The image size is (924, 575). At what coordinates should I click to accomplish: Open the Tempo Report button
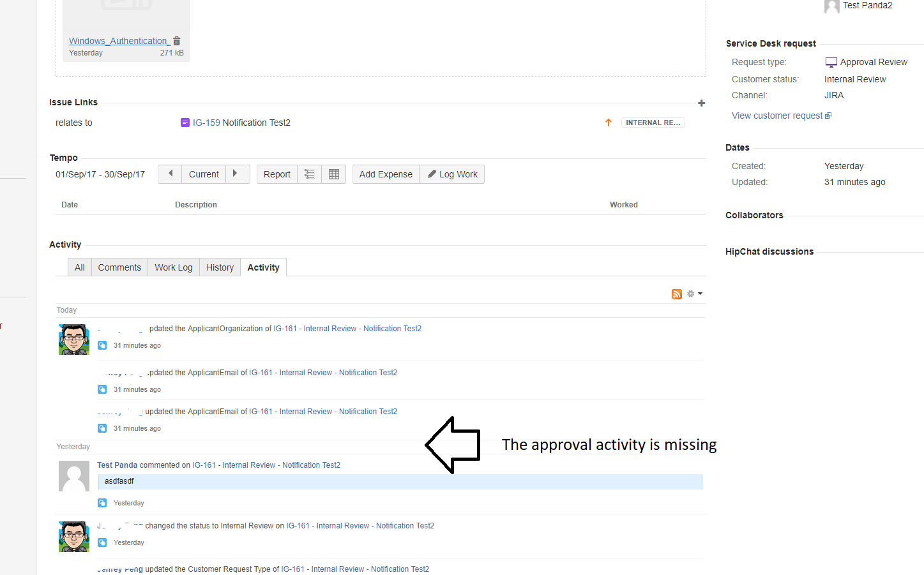pyautogui.click(x=277, y=174)
